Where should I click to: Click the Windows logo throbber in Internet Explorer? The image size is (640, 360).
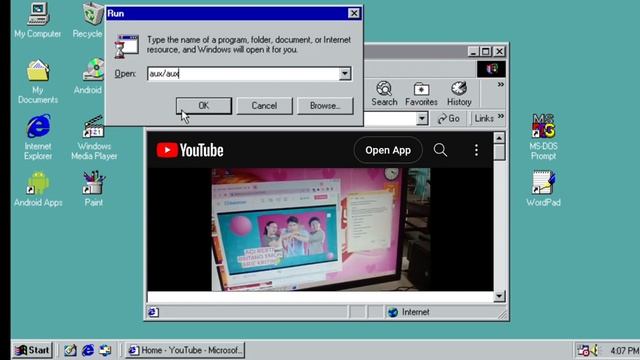coord(491,69)
